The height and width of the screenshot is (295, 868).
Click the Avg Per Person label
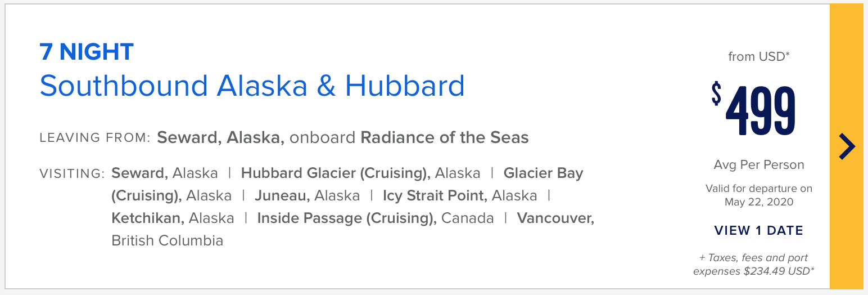[759, 165]
